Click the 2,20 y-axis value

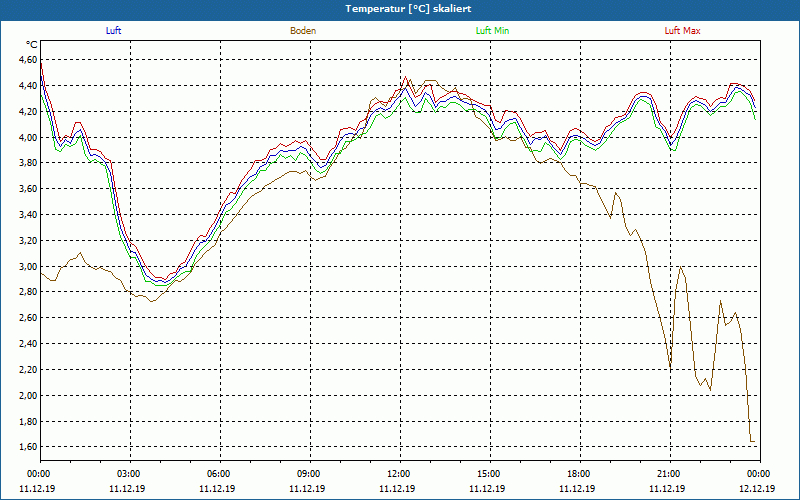click(28, 369)
